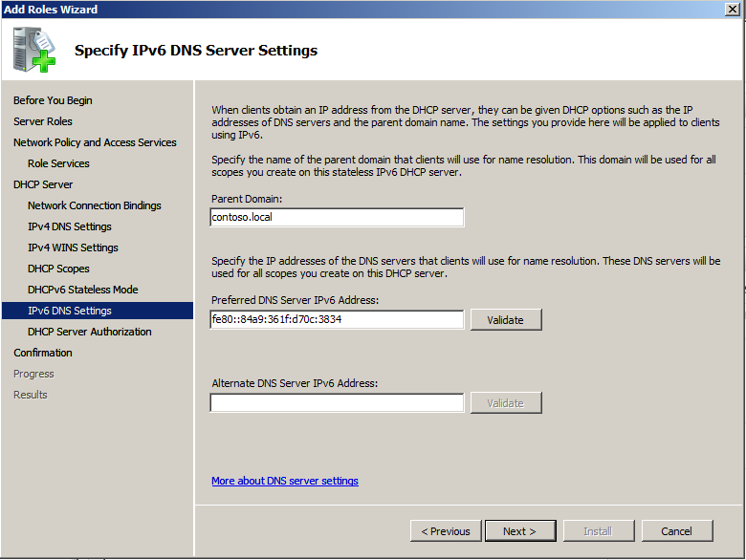Select the DHCP Server step
The width and height of the screenshot is (746, 560).
43,184
